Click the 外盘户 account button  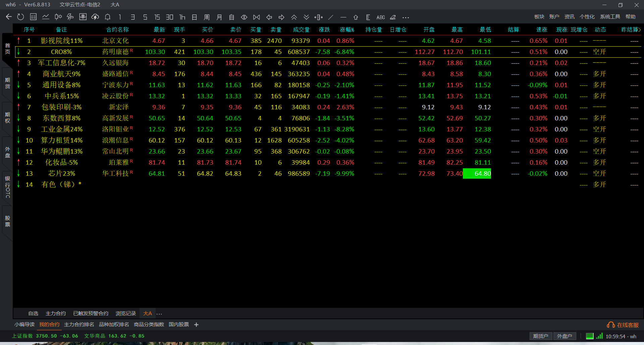(565, 336)
